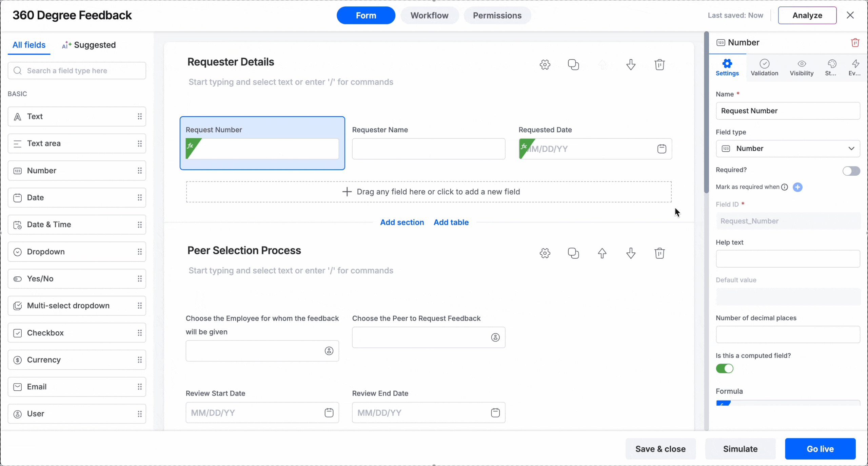
Task: Open the Visibility settings tab
Action: tap(802, 67)
